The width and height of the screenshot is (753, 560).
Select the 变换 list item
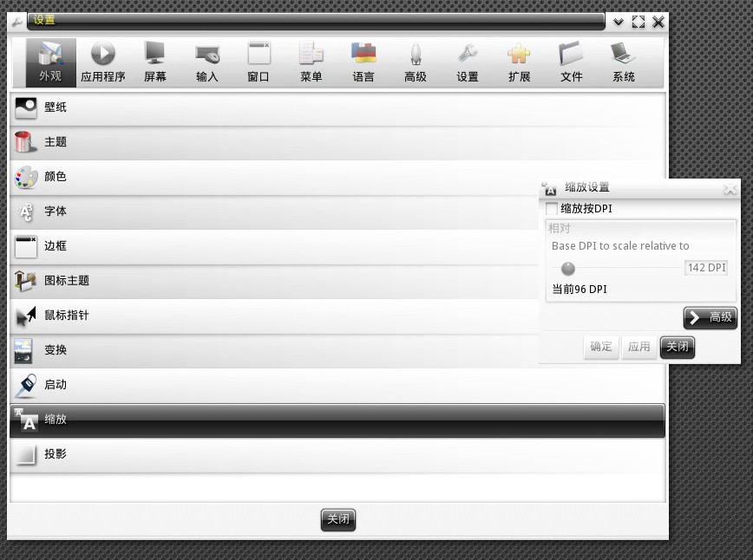[274, 351]
